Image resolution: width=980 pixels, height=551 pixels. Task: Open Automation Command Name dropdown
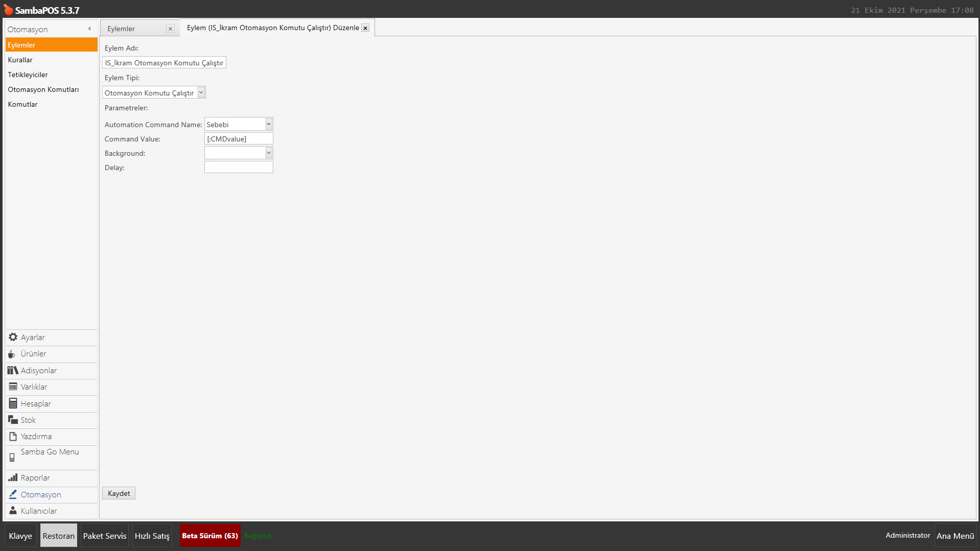tap(269, 124)
